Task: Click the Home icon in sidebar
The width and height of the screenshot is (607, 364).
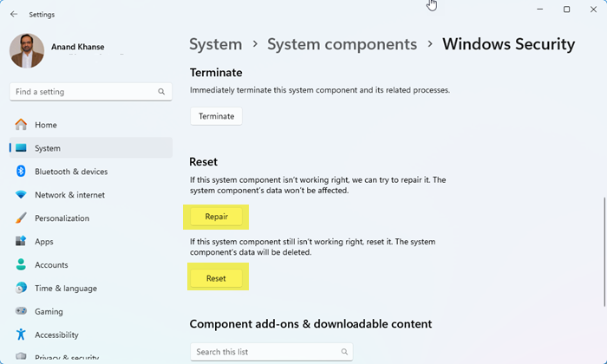Action: 21,125
